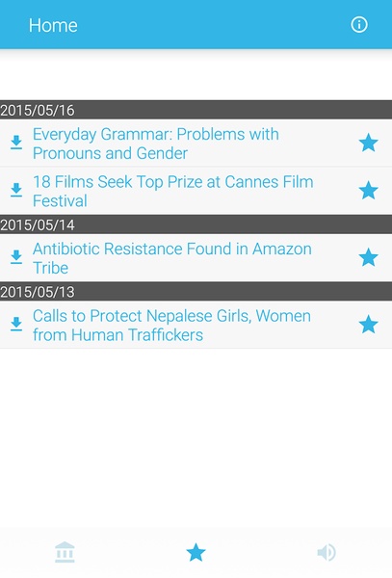Toggle star on Cannes Film Festival article

[x=369, y=190]
